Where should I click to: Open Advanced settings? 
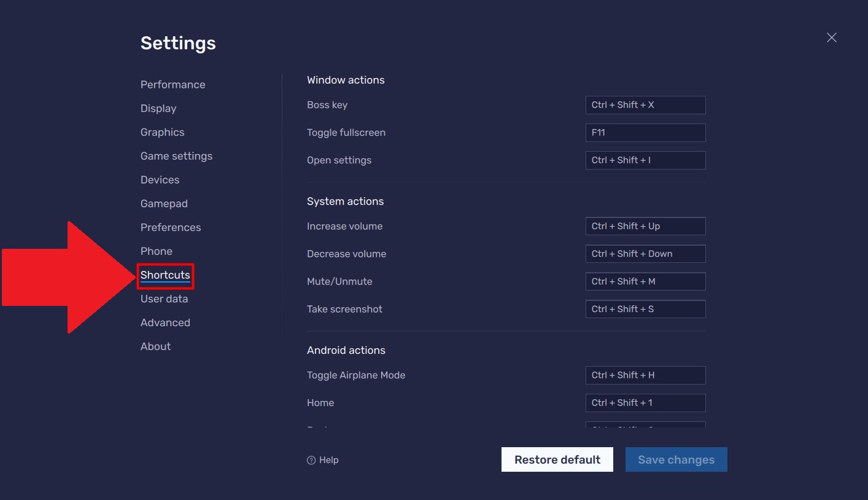165,322
